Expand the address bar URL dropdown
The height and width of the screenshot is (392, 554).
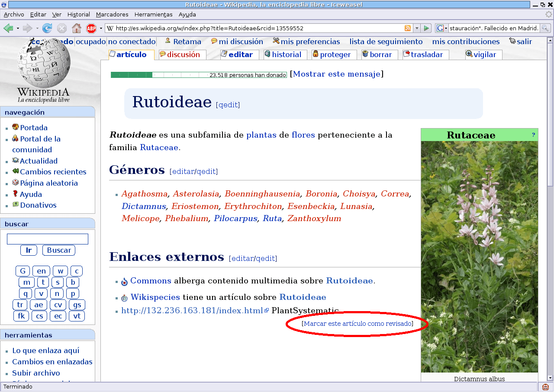tap(417, 29)
